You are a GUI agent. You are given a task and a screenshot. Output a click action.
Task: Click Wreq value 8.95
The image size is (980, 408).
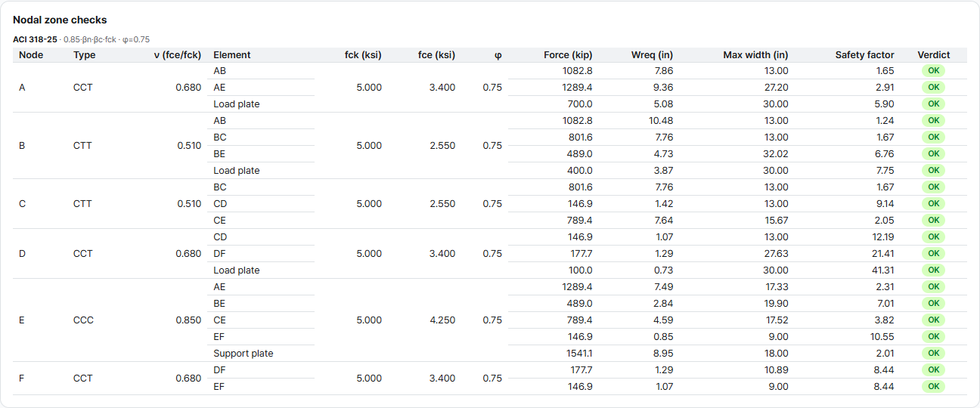pyautogui.click(x=662, y=354)
